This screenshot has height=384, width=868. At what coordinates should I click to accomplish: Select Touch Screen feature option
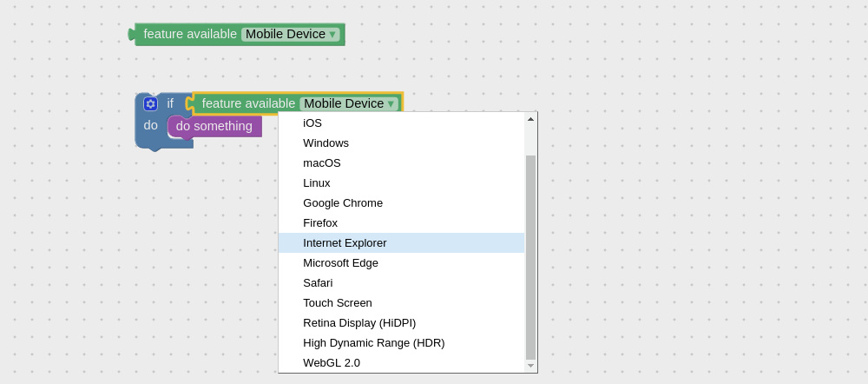(x=401, y=302)
